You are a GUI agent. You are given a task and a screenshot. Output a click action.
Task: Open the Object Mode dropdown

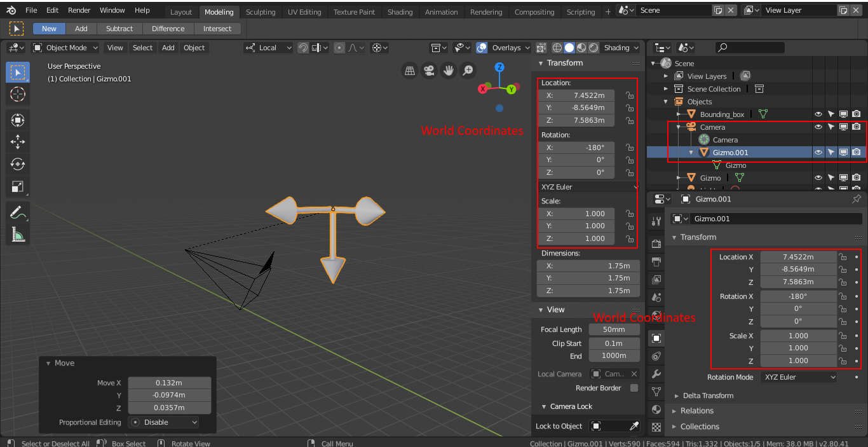(65, 48)
